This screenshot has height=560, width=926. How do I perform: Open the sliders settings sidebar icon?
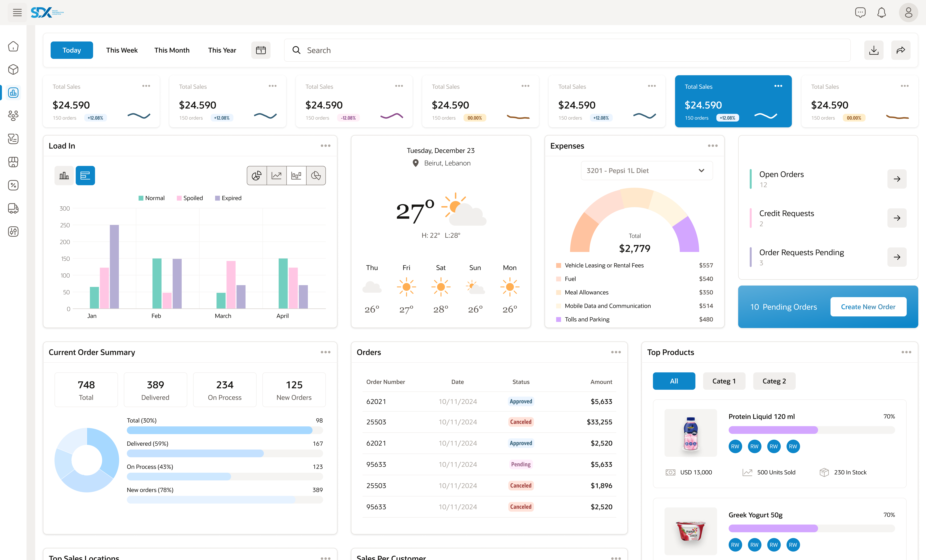pos(13,232)
